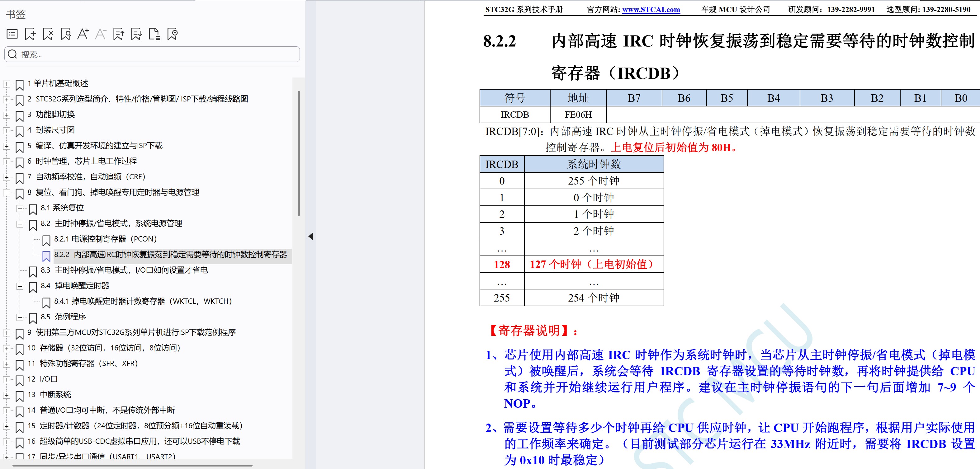The image size is (980, 469).
Task: Expand chapter 1 单片机基础概述
Action: (7, 84)
